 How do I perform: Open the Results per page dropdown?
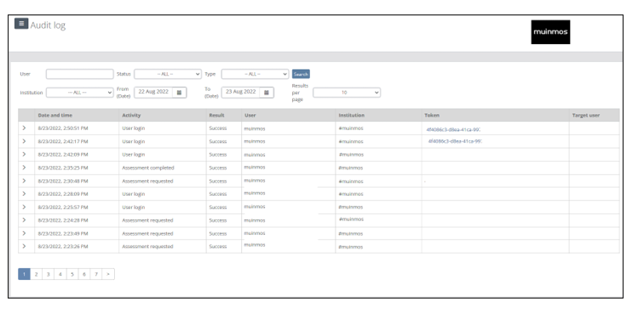(x=347, y=93)
